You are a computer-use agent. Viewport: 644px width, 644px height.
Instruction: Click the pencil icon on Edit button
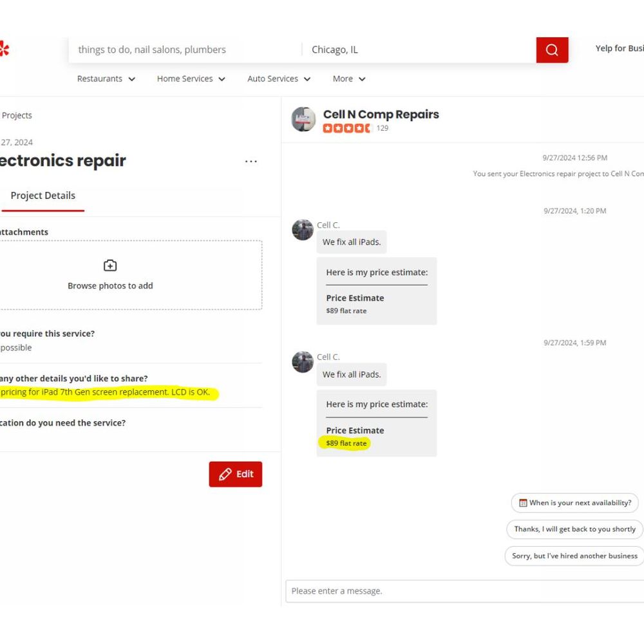(x=225, y=475)
